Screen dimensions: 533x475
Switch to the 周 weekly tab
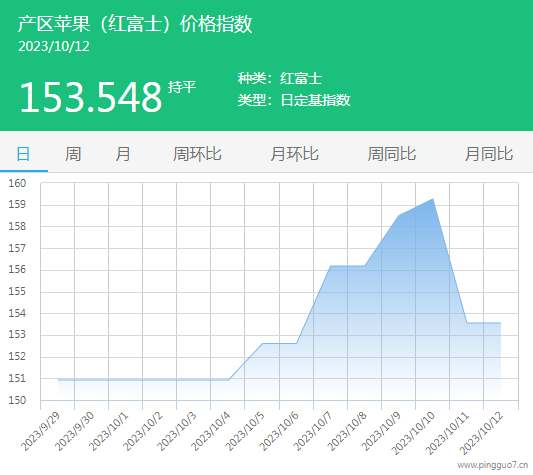[x=73, y=154]
